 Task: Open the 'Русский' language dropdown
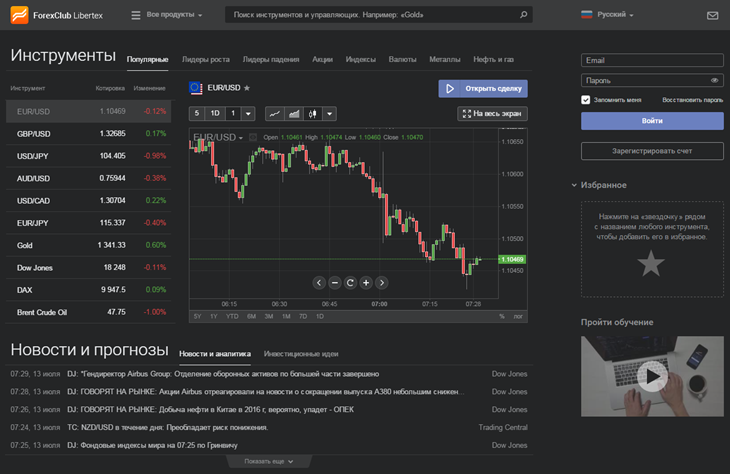click(x=610, y=16)
